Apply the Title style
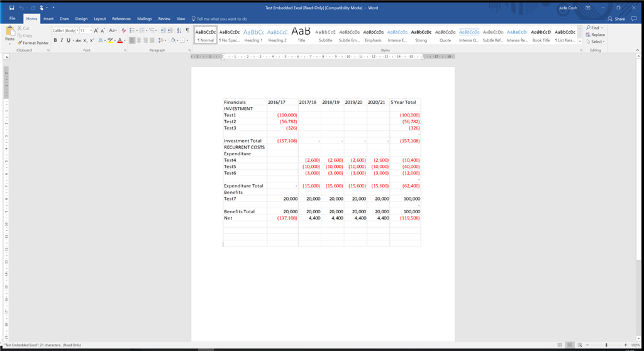The height and width of the screenshot is (351, 644). pyautogui.click(x=301, y=35)
